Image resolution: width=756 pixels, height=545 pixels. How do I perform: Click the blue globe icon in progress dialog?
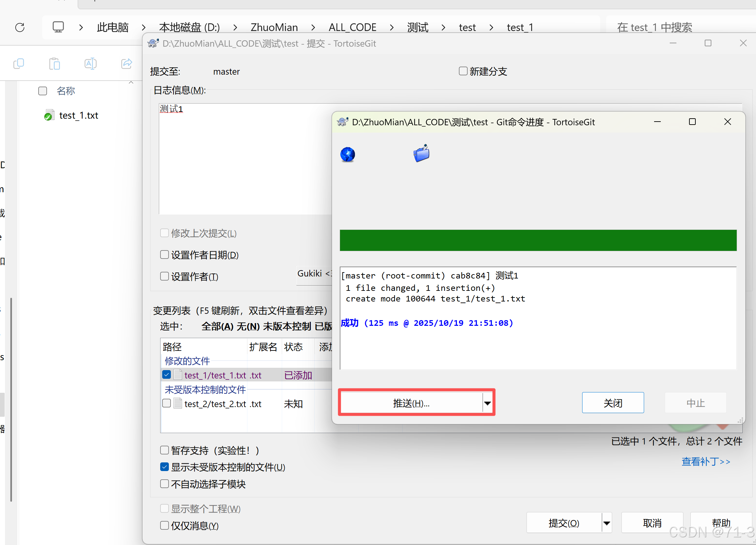[348, 155]
